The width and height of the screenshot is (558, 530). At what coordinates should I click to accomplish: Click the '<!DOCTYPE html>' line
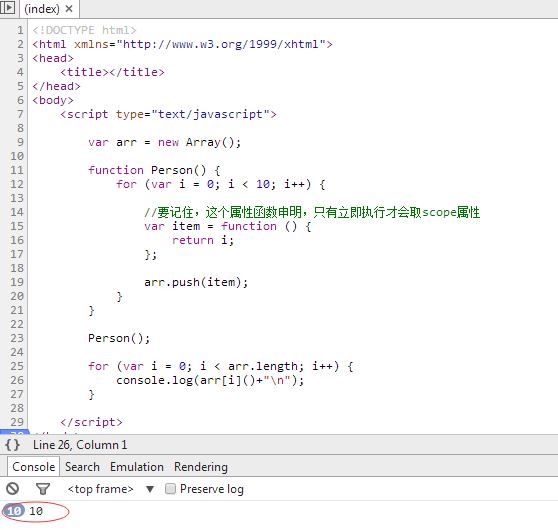84,30
